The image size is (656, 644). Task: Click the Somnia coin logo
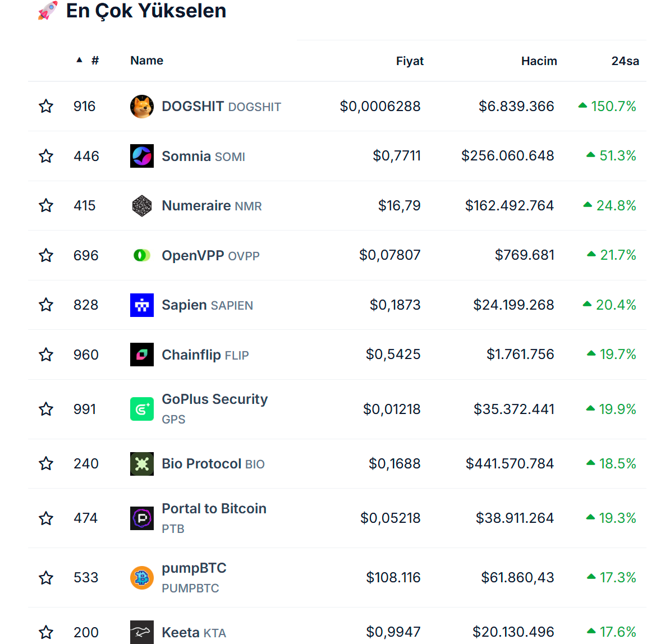point(142,156)
